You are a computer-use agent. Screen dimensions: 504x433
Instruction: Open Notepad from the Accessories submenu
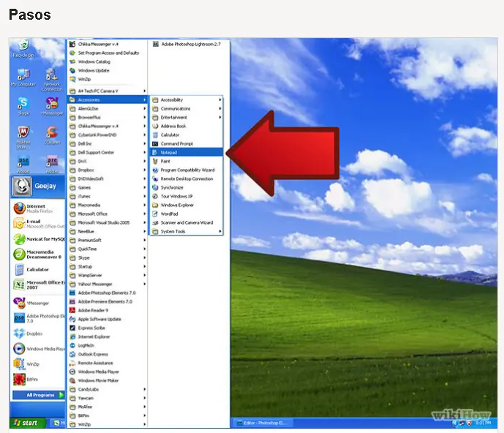170,152
